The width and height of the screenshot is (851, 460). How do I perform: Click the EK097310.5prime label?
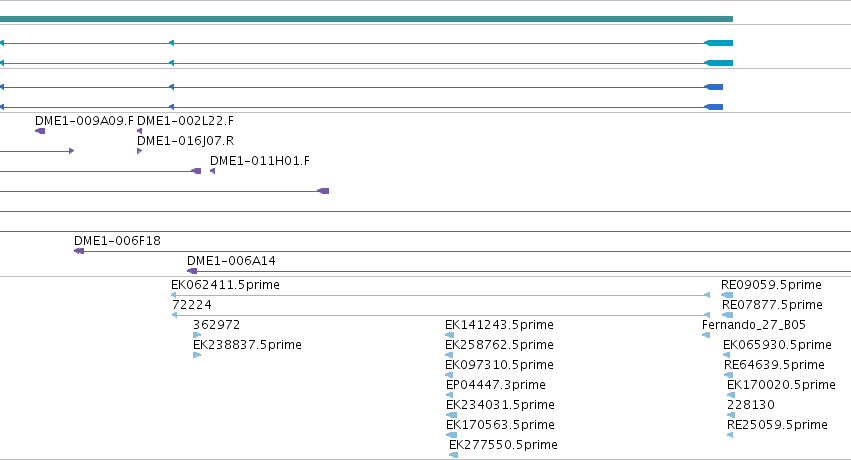(x=499, y=365)
